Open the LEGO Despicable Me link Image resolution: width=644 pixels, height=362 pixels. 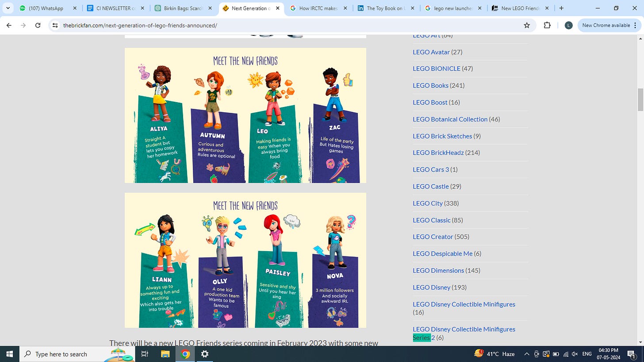point(442,253)
